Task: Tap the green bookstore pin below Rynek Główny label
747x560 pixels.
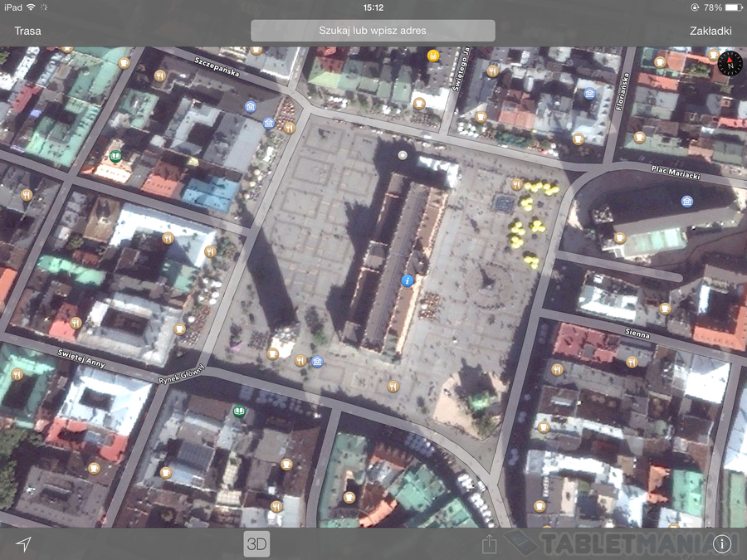Action: [240, 411]
